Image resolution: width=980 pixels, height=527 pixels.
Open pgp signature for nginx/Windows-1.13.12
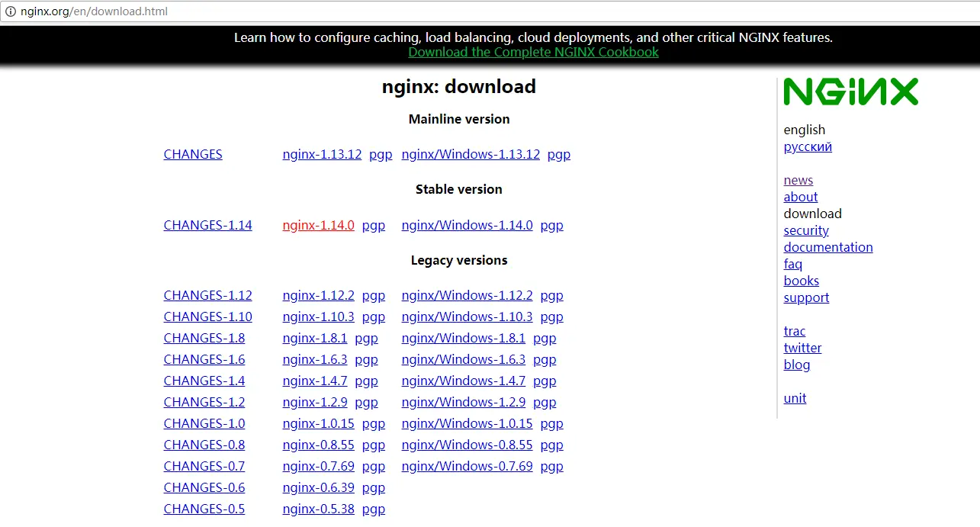pos(559,154)
